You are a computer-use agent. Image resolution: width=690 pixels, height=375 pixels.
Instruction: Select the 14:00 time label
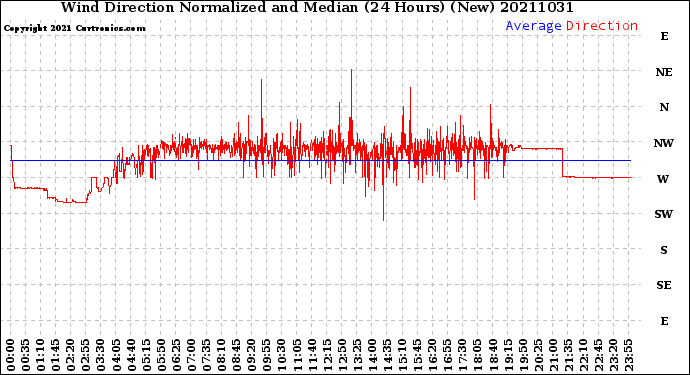373,355
